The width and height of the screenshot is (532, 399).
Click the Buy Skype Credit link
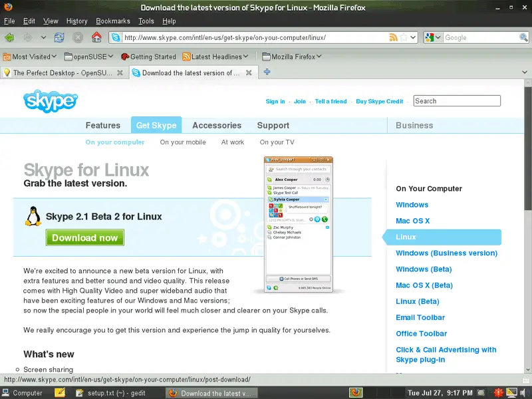[379, 101]
